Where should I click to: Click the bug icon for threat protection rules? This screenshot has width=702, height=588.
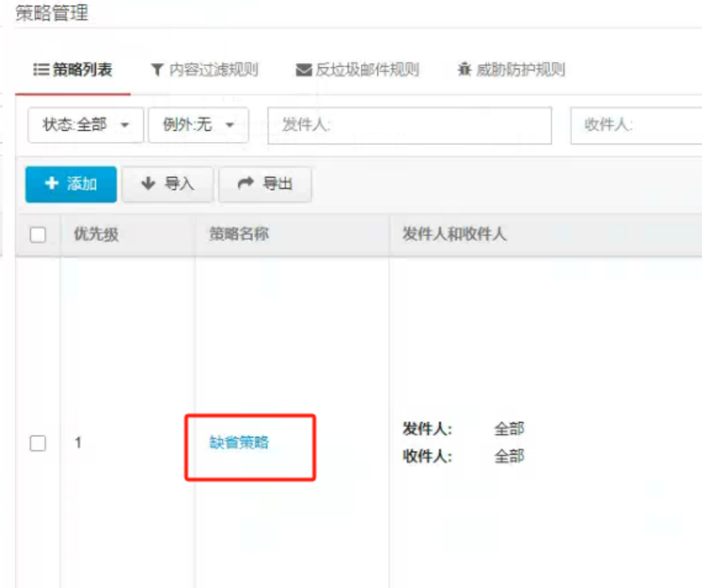point(464,70)
